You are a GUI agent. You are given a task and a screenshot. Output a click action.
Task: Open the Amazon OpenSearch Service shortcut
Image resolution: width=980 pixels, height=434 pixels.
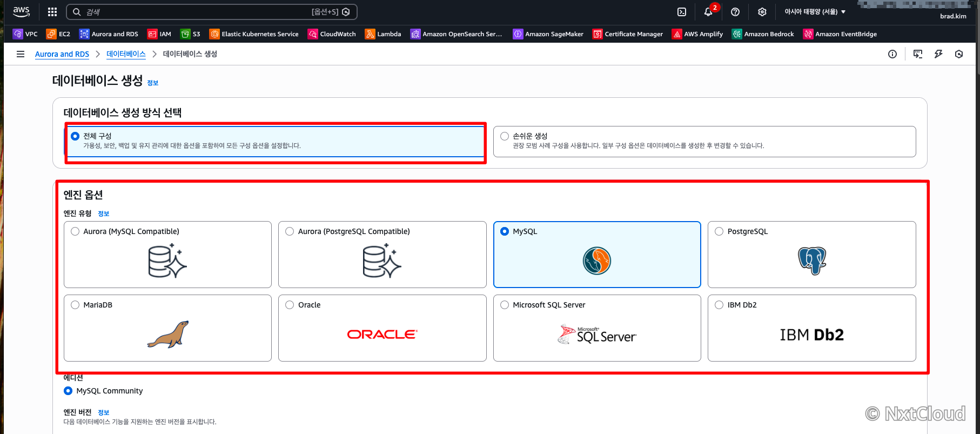[x=457, y=34]
